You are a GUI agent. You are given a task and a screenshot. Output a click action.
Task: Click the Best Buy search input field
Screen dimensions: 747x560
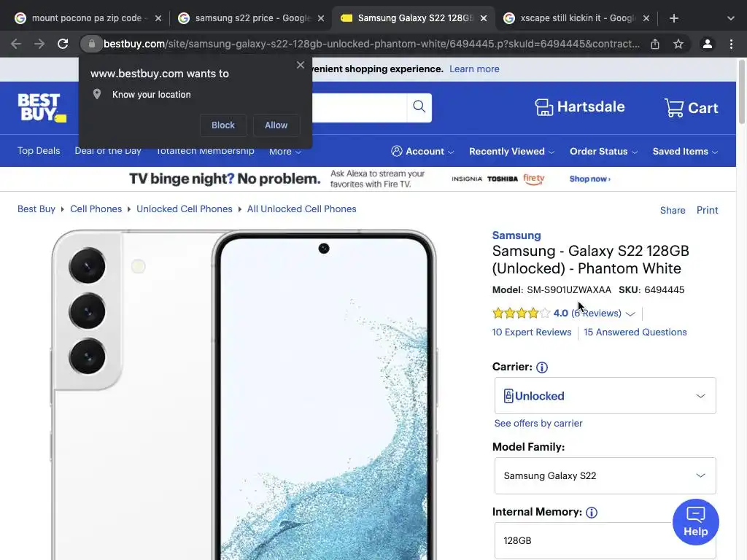click(x=359, y=108)
